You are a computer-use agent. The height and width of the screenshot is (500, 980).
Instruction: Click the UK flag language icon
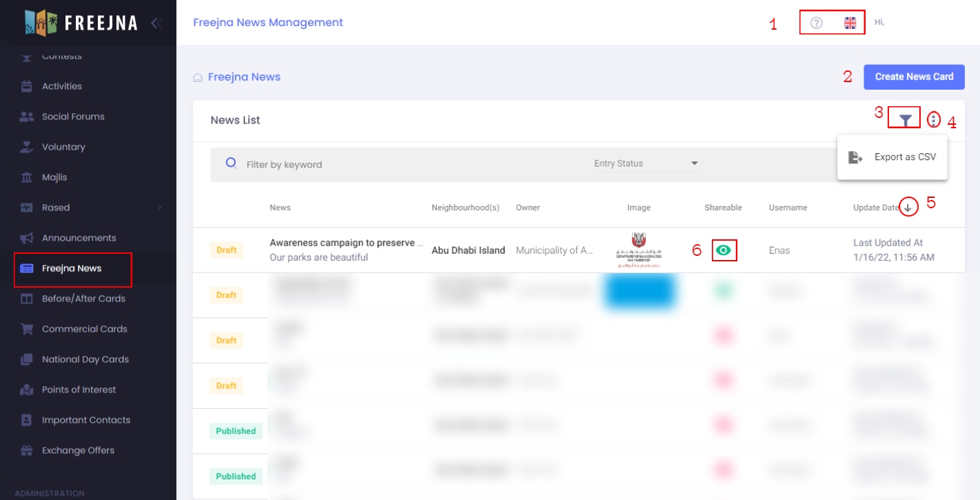(x=850, y=23)
